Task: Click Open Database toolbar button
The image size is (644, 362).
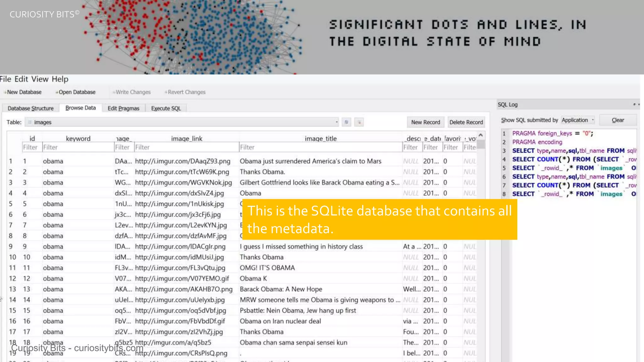Action: click(75, 92)
